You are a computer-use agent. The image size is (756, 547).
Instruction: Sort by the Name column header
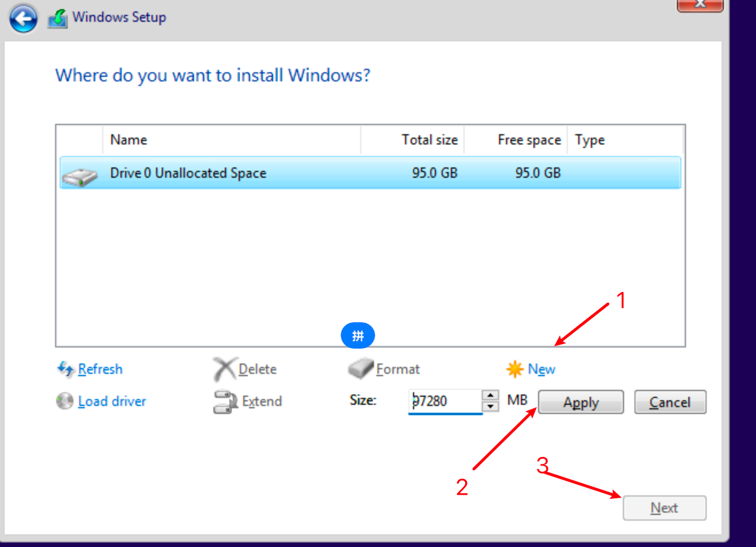(231, 140)
